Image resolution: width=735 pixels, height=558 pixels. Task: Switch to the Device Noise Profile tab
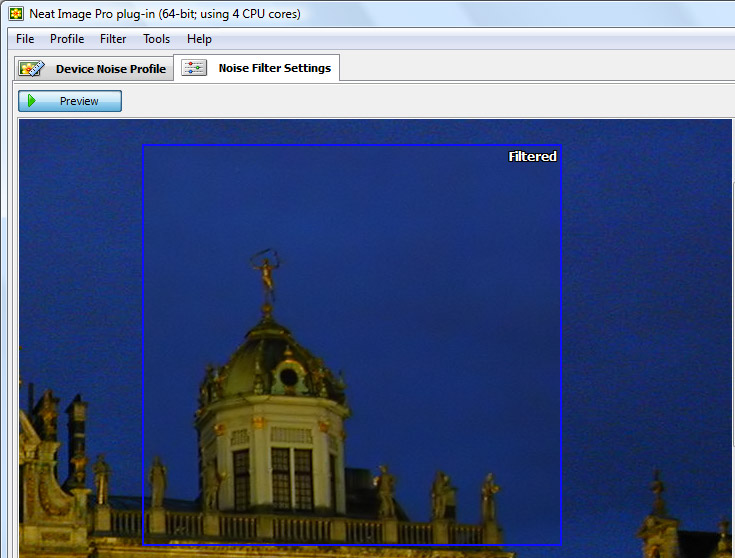click(x=110, y=69)
